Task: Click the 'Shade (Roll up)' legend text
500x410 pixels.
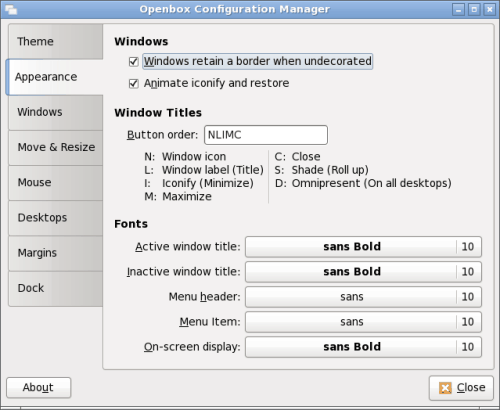Action: pyautogui.click(x=330, y=170)
